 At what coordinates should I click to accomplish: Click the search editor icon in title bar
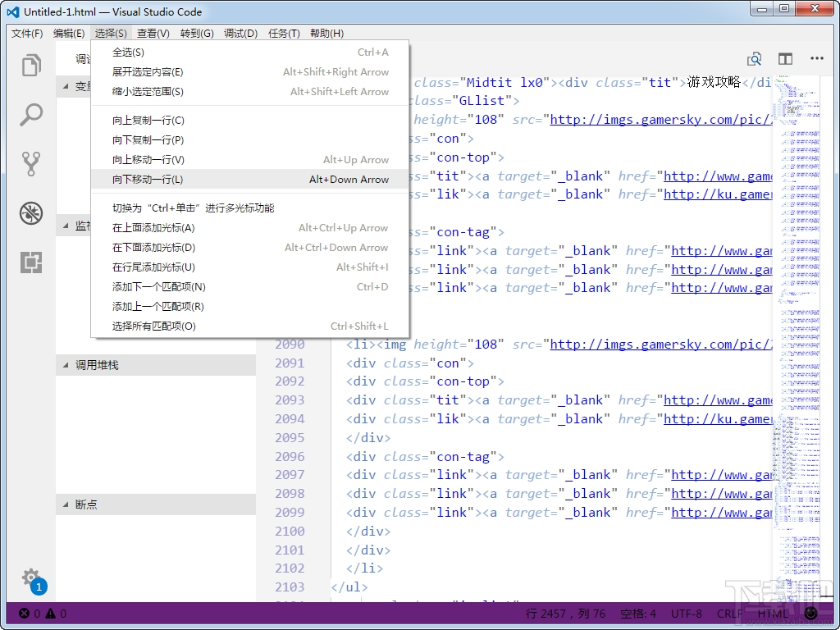(754, 58)
